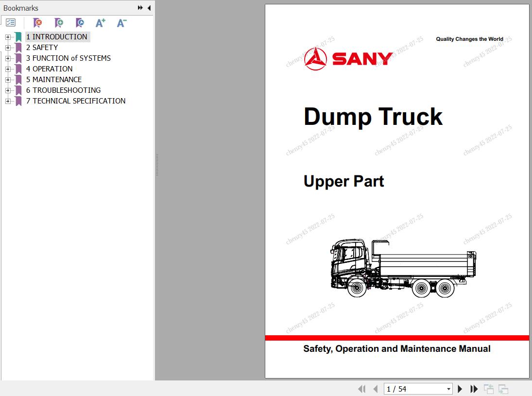Click the panel splitter handle
The width and height of the screenshot is (532, 396).
pos(157,165)
